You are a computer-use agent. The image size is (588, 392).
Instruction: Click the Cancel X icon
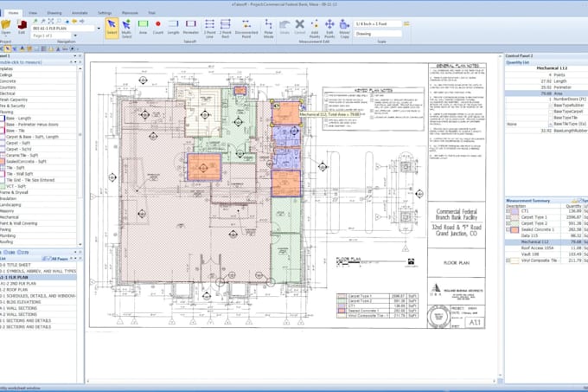tap(300, 28)
